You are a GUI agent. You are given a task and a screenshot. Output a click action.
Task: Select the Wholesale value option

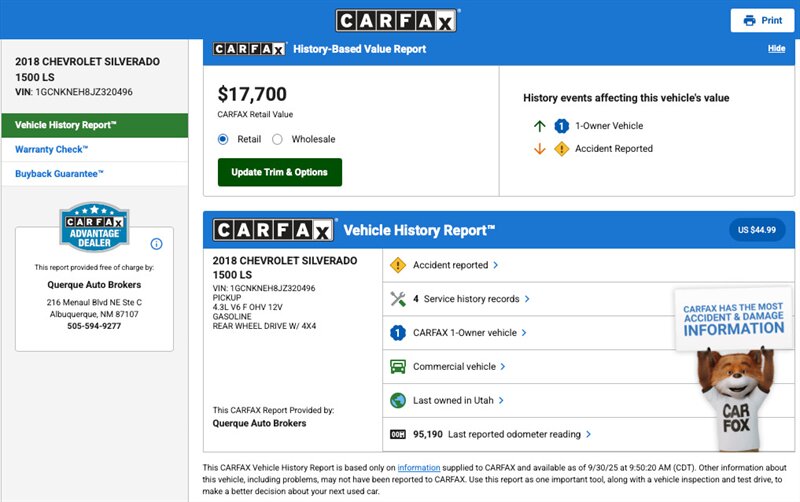click(x=278, y=140)
